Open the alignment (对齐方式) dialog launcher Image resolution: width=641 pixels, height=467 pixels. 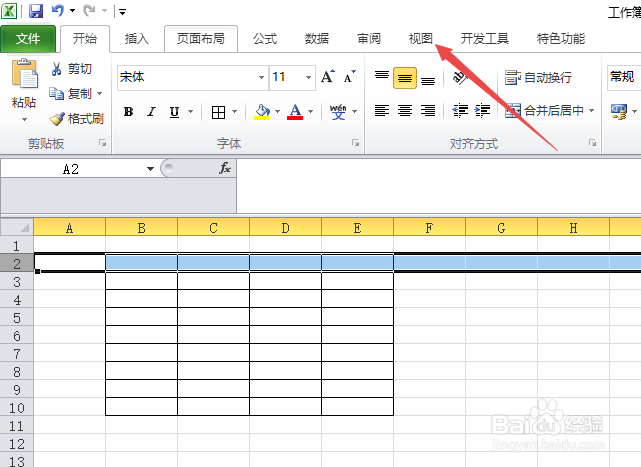click(592, 143)
